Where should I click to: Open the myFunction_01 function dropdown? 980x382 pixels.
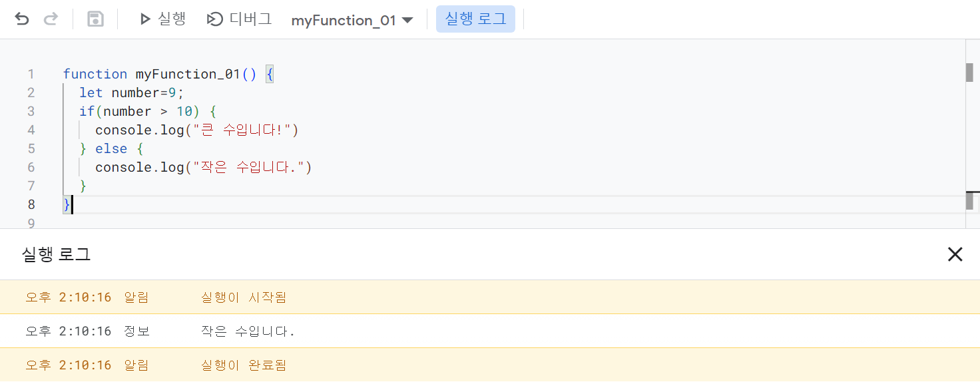[352, 20]
